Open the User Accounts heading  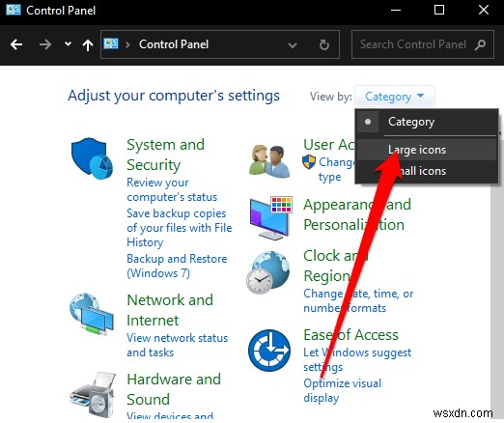pos(329,145)
